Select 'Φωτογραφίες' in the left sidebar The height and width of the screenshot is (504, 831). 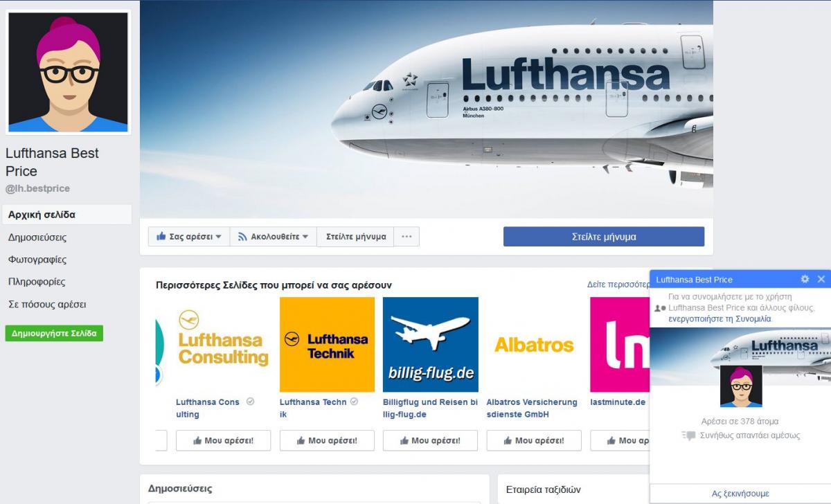[x=37, y=260]
